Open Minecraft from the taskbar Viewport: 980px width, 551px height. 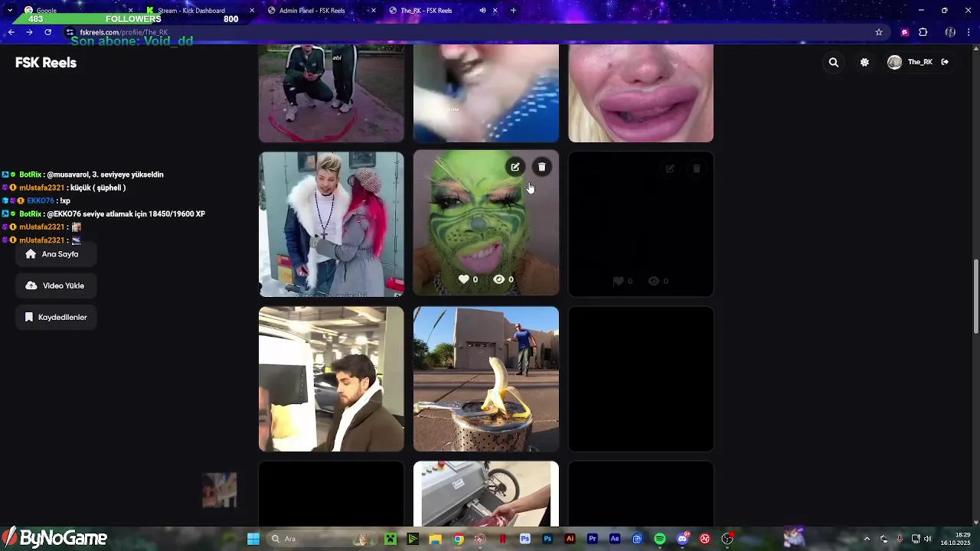[390, 539]
